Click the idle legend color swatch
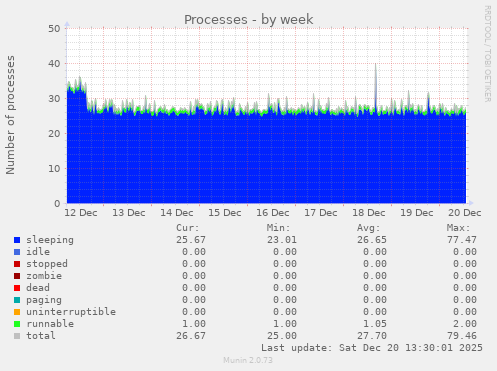The image size is (497, 371). 17,252
